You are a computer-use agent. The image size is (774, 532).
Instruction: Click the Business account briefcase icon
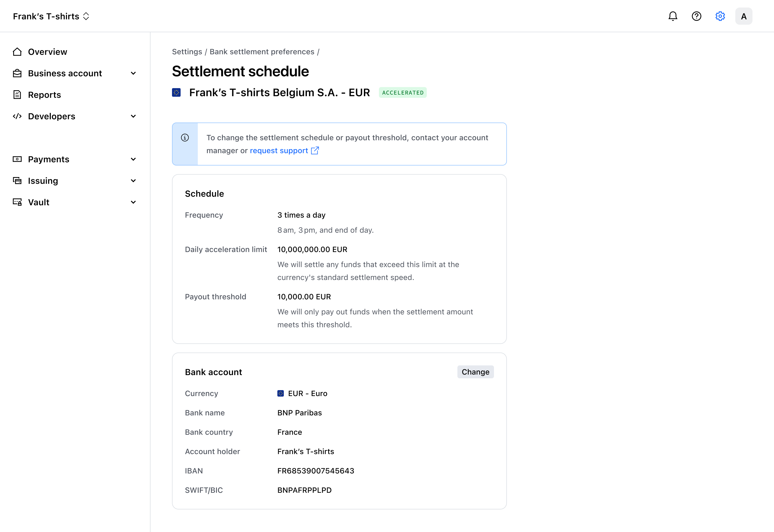[x=17, y=73]
